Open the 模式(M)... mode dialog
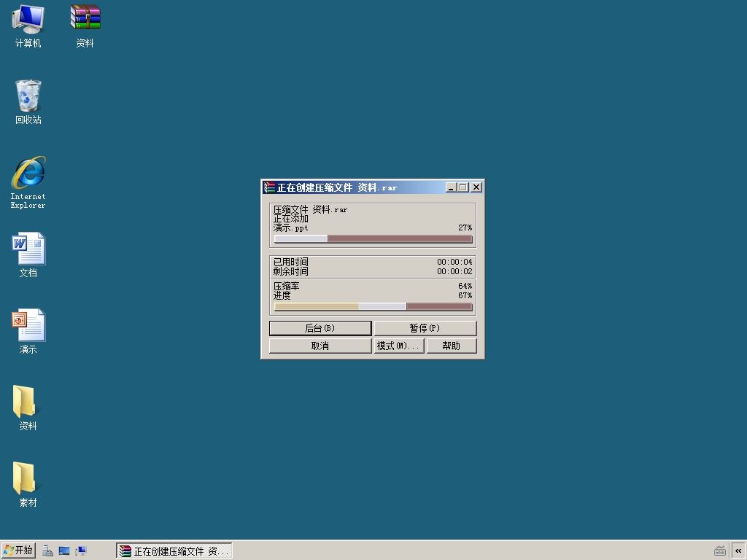Image resolution: width=747 pixels, height=560 pixels. click(x=399, y=346)
